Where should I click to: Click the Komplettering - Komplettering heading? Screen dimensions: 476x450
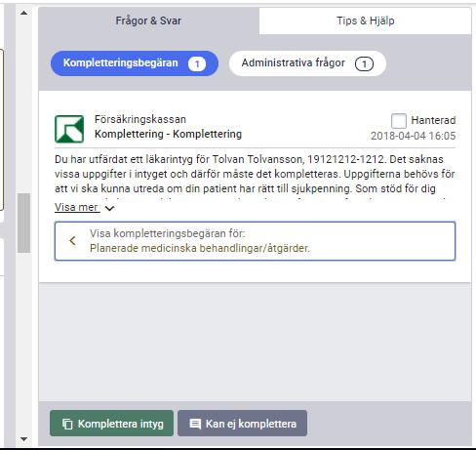(168, 134)
